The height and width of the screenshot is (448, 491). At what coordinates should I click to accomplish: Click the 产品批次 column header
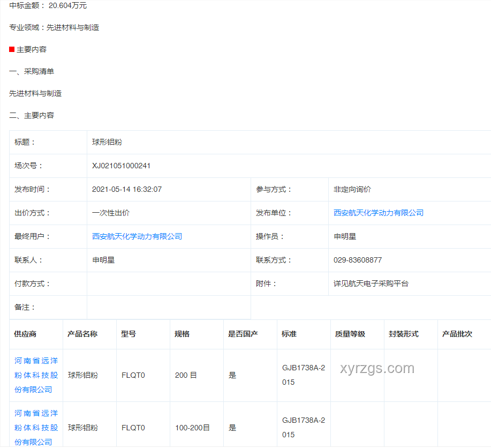pyautogui.click(x=457, y=334)
